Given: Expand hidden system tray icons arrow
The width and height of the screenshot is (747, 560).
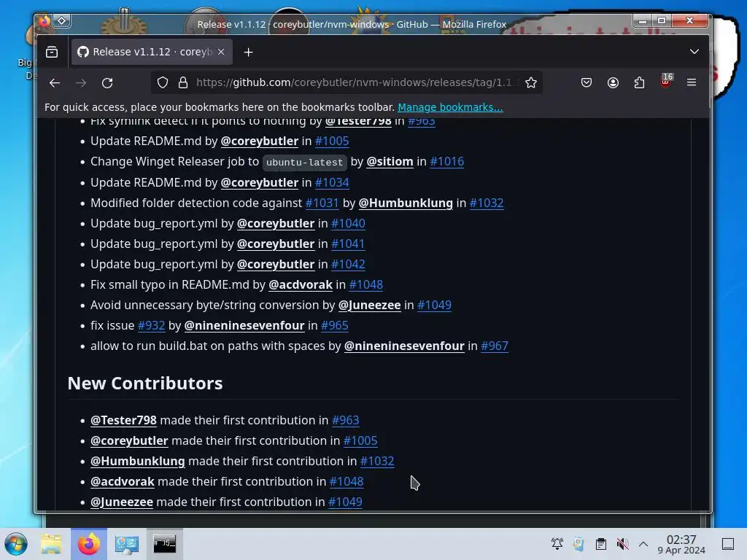Looking at the screenshot, I should click(x=643, y=544).
